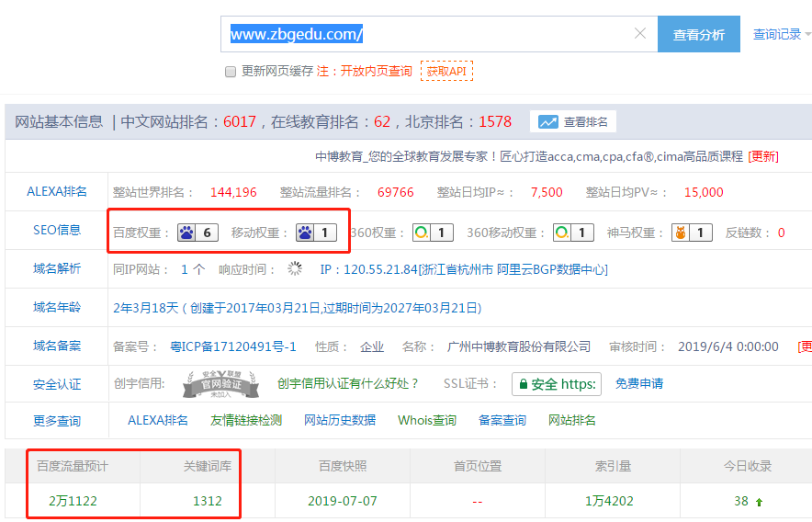Click the same-IP sites count 1 个

(193, 269)
